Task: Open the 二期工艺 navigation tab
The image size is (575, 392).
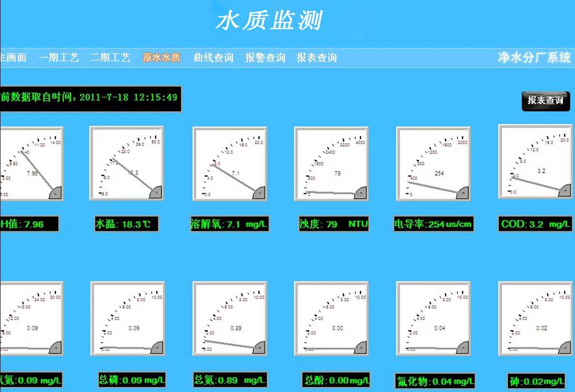Action: (x=110, y=58)
